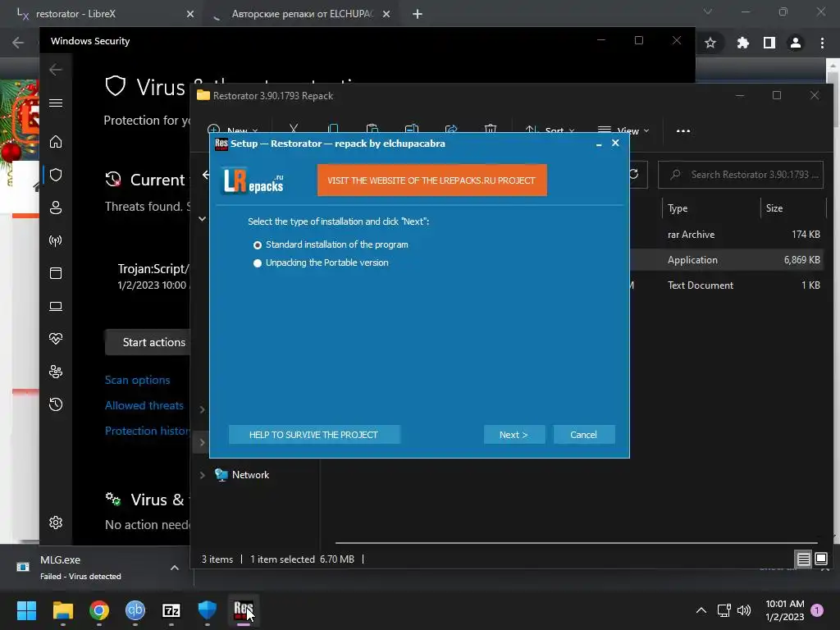840x630 pixels.
Task: Open Windows Security home icon
Action: 56,142
